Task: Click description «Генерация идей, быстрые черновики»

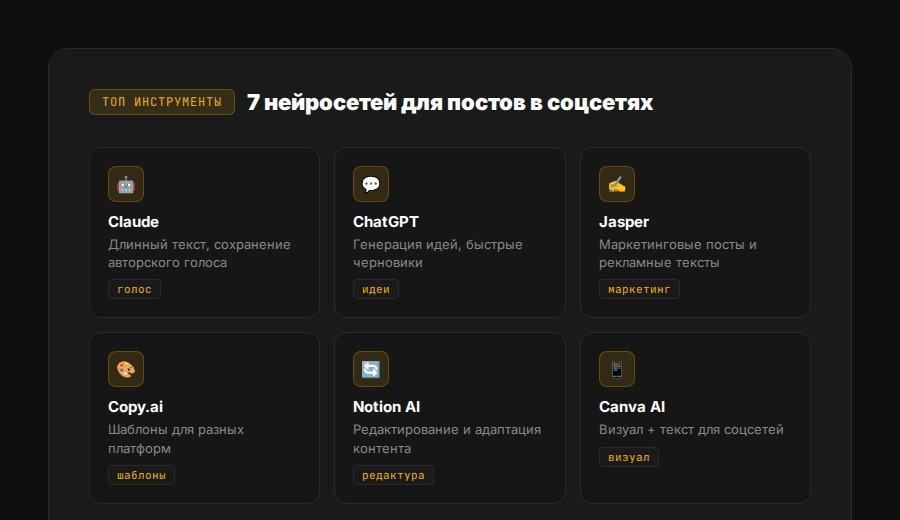Action: pos(438,253)
